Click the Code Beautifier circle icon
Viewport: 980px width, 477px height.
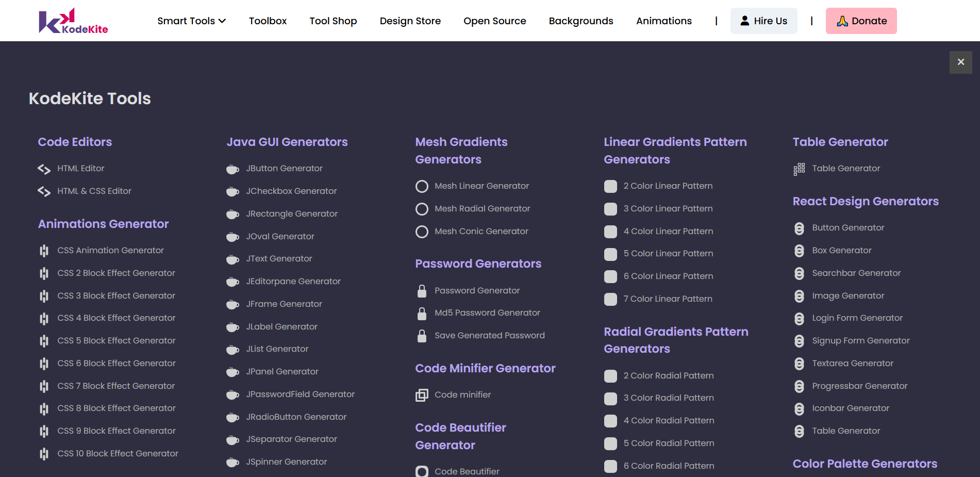(422, 471)
